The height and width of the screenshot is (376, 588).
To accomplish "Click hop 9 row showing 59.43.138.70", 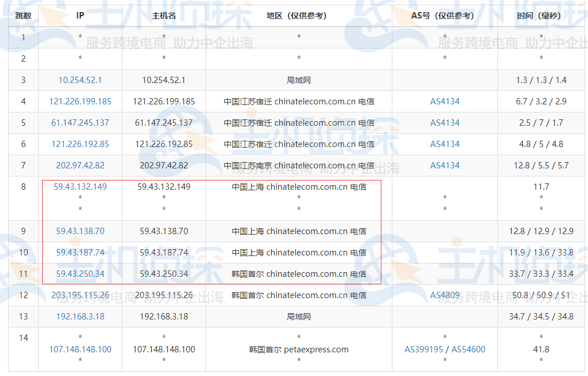I will coord(80,231).
